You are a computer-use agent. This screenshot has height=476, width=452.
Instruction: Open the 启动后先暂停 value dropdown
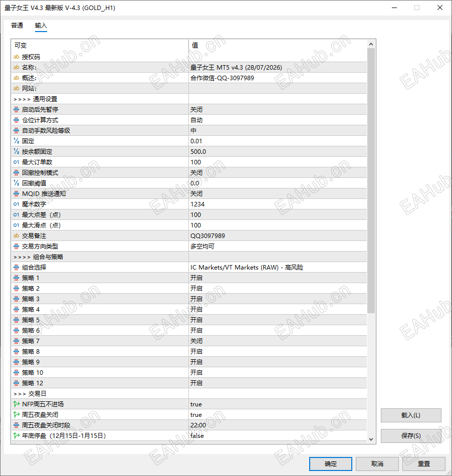[278, 109]
